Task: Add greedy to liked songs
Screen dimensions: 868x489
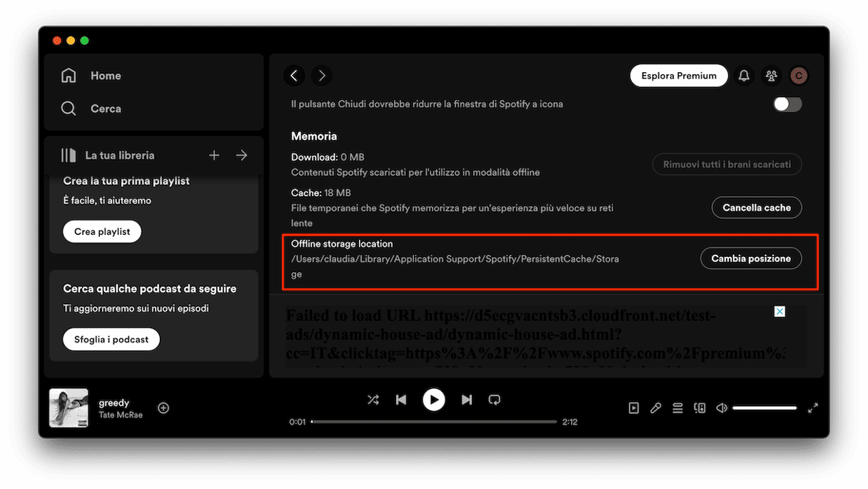Action: pyautogui.click(x=163, y=408)
